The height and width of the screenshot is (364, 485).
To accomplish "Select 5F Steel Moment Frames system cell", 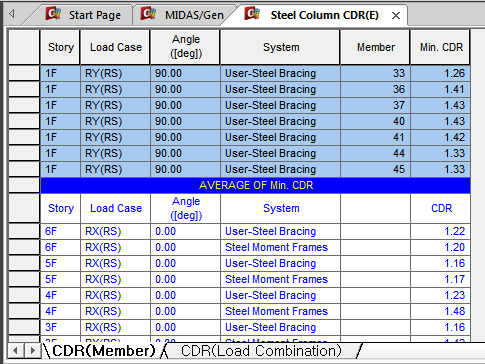I will coord(281,279).
